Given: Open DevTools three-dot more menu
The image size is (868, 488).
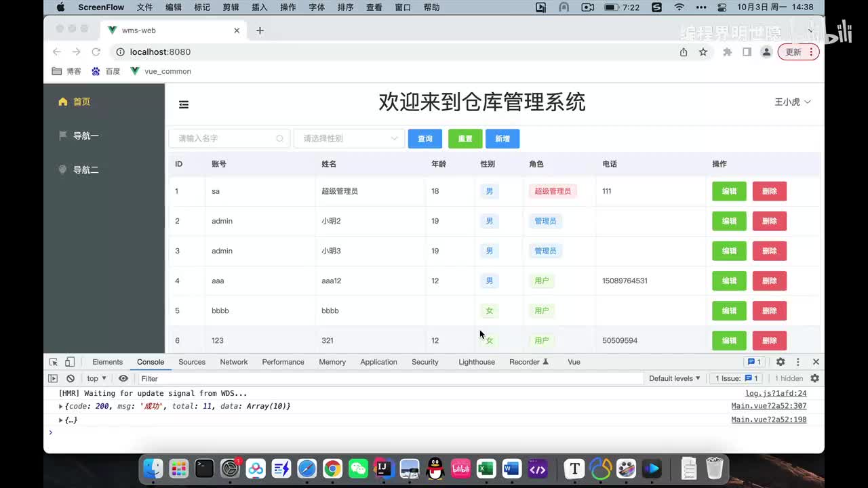Looking at the screenshot, I should click(x=798, y=362).
